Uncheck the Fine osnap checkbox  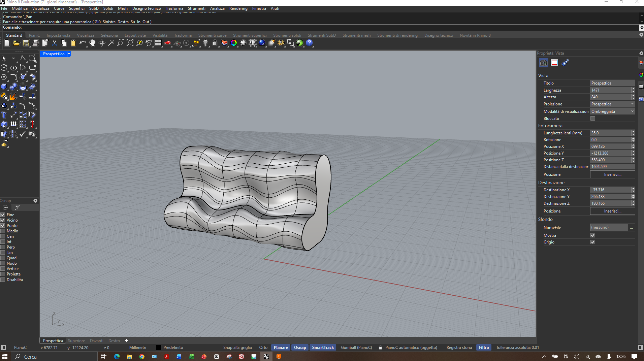point(3,215)
